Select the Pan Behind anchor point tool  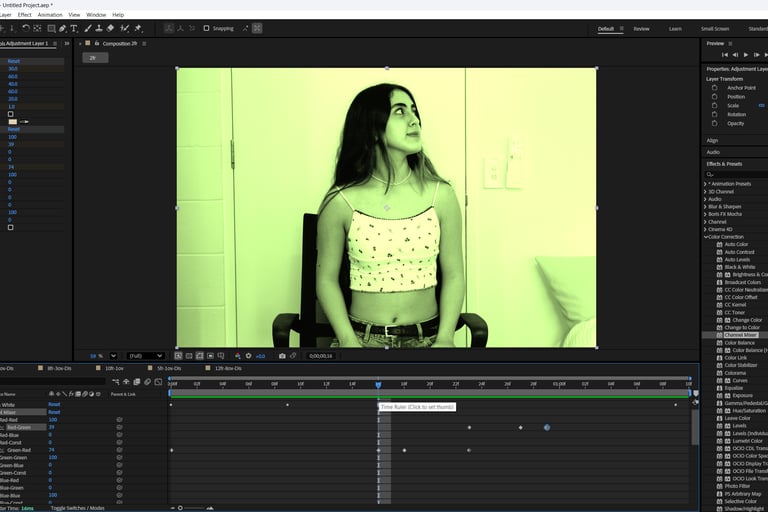(37, 28)
